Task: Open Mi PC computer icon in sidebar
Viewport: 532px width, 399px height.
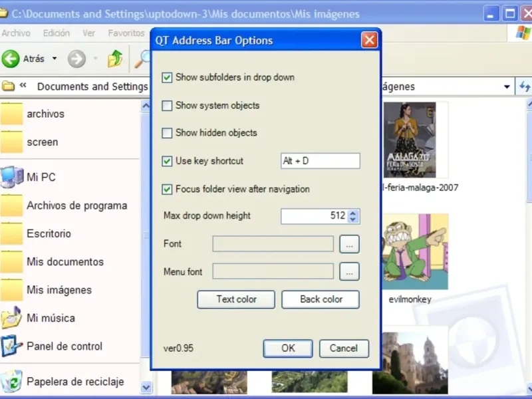Action: point(12,177)
